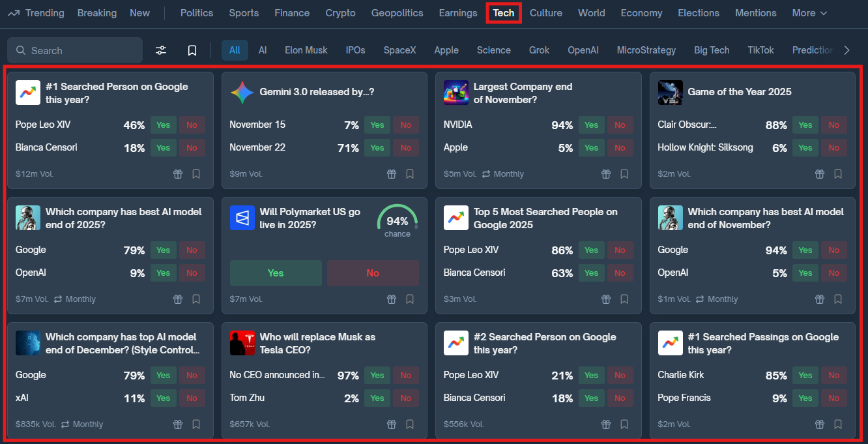Click the bookmark icon beside the filters
868x444 pixels.
pyautogui.click(x=192, y=50)
